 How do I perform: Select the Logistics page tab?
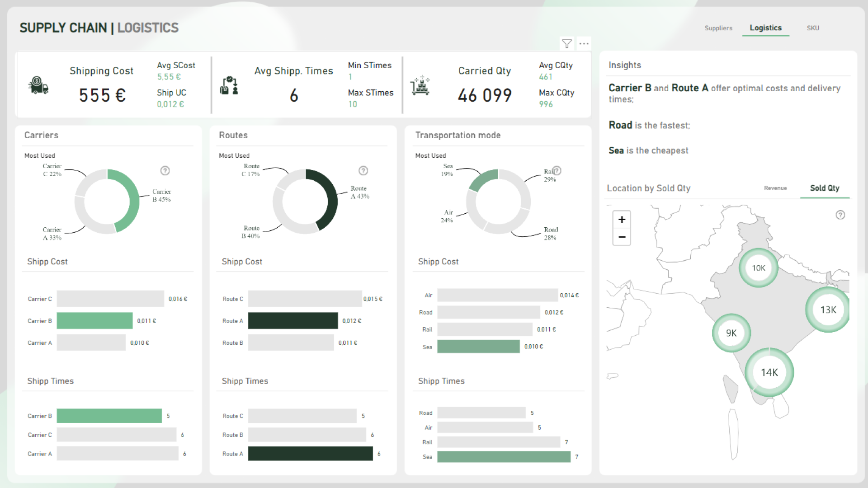click(765, 28)
